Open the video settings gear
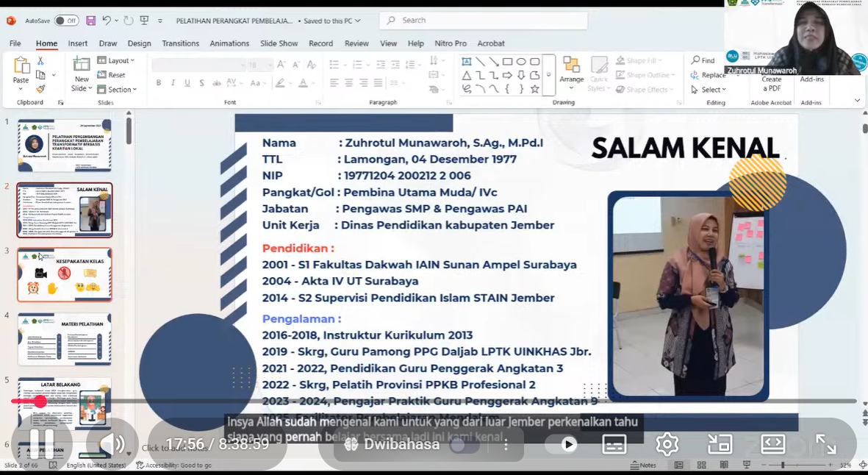The height and width of the screenshot is (475, 868). click(667, 444)
